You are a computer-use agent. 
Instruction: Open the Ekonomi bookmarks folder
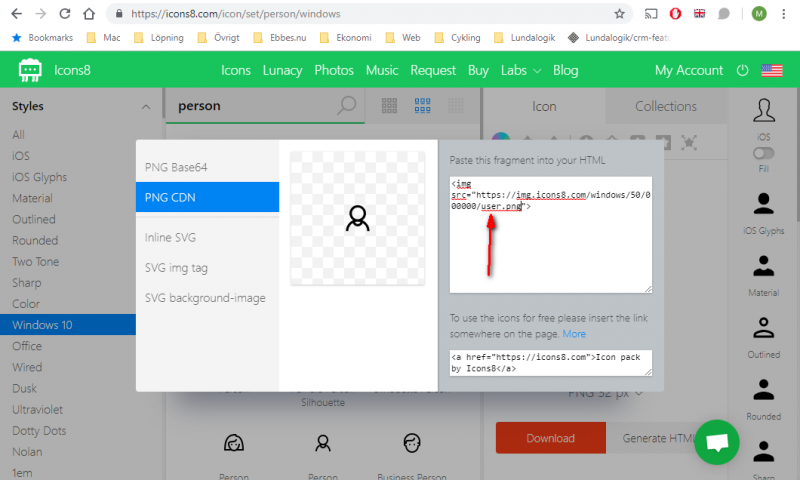point(346,38)
